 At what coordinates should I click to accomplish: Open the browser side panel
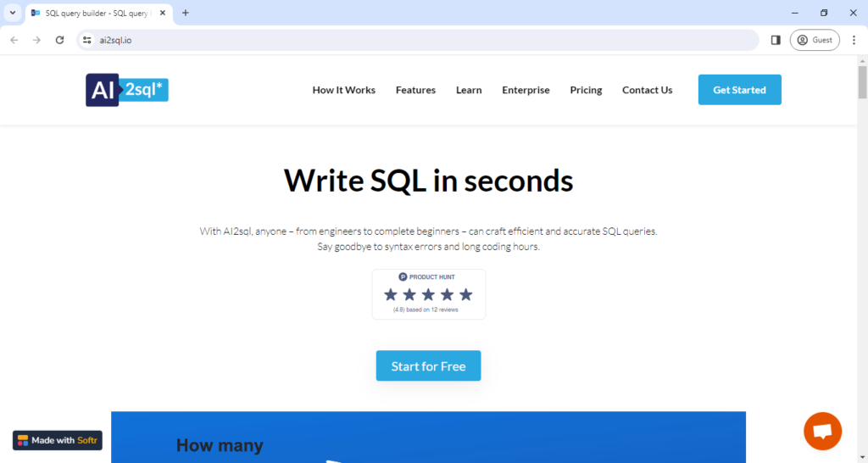pos(775,40)
